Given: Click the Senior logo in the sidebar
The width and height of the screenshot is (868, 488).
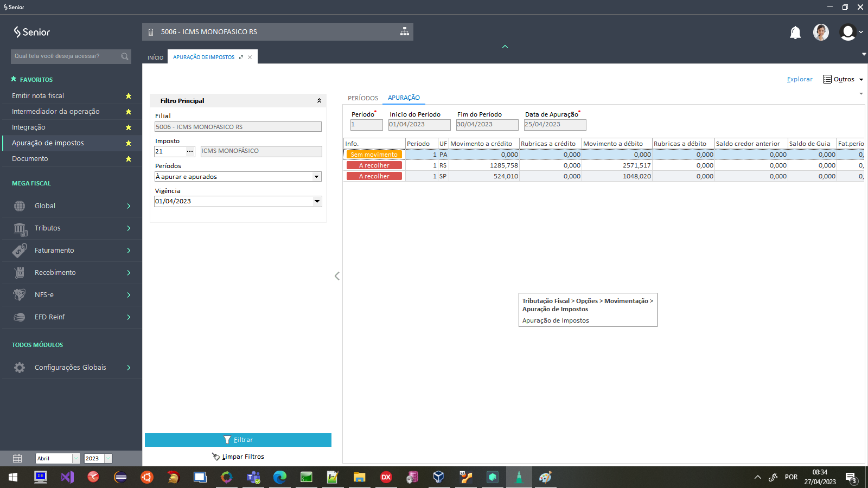Looking at the screenshot, I should pos(32,32).
